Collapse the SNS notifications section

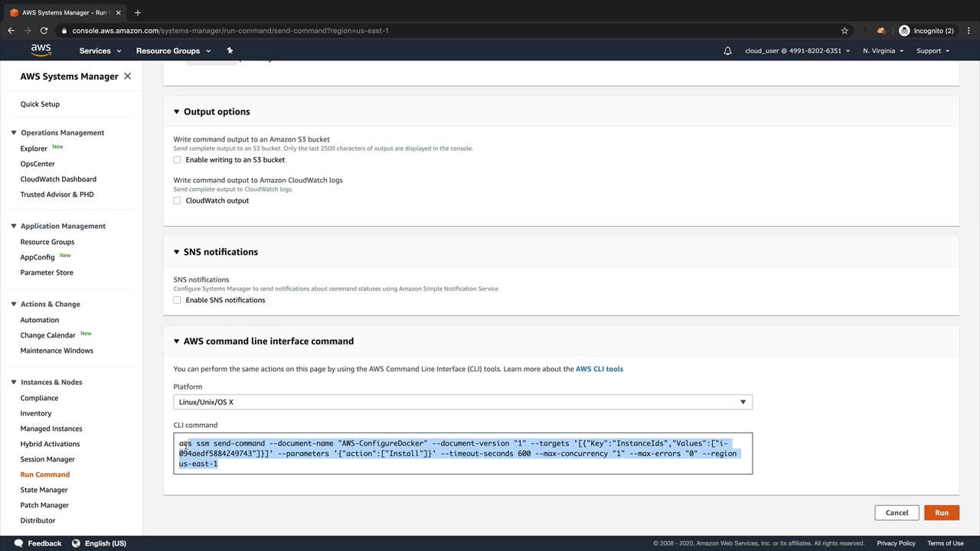tap(176, 252)
